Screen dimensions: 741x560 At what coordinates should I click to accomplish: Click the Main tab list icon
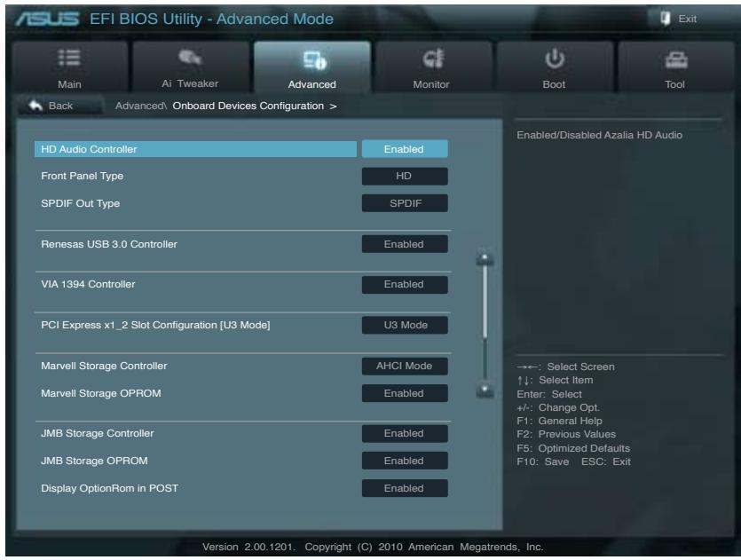tap(69, 58)
